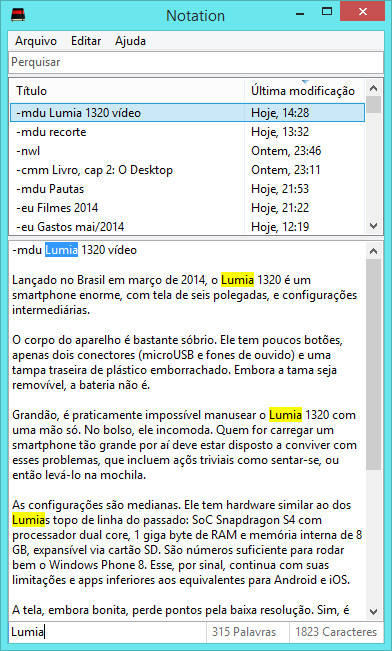Click in the paragraph starting 'As configurações são medianas'
The height and width of the screenshot is (651, 392).
pos(187,543)
